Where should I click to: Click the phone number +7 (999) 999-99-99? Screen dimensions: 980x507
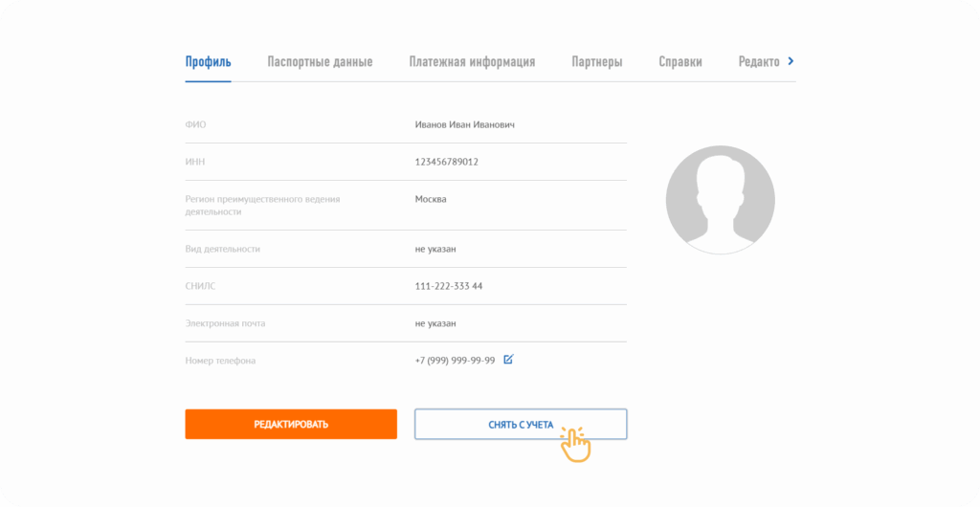455,361
